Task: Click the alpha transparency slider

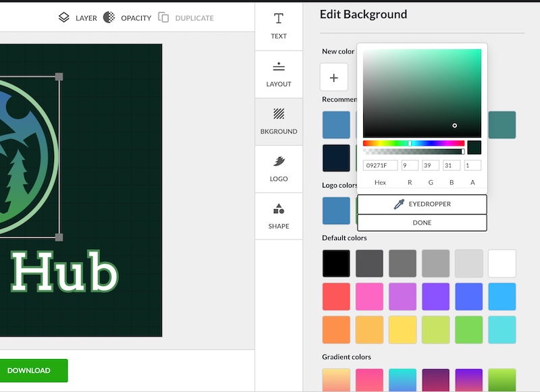Action: pos(413,152)
